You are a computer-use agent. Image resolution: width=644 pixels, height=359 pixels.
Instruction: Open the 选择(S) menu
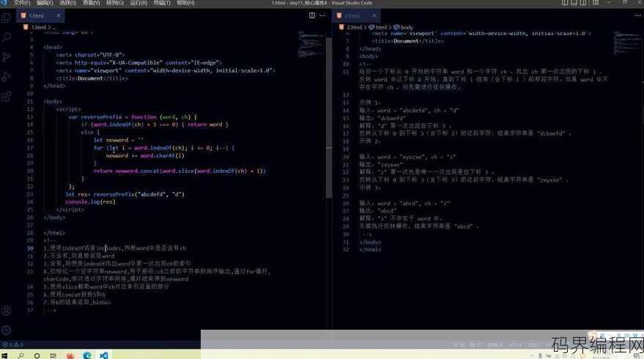[67, 3]
